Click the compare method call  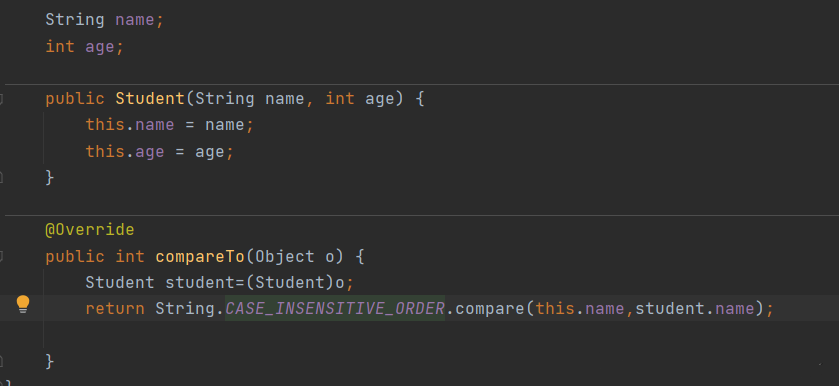coord(491,309)
